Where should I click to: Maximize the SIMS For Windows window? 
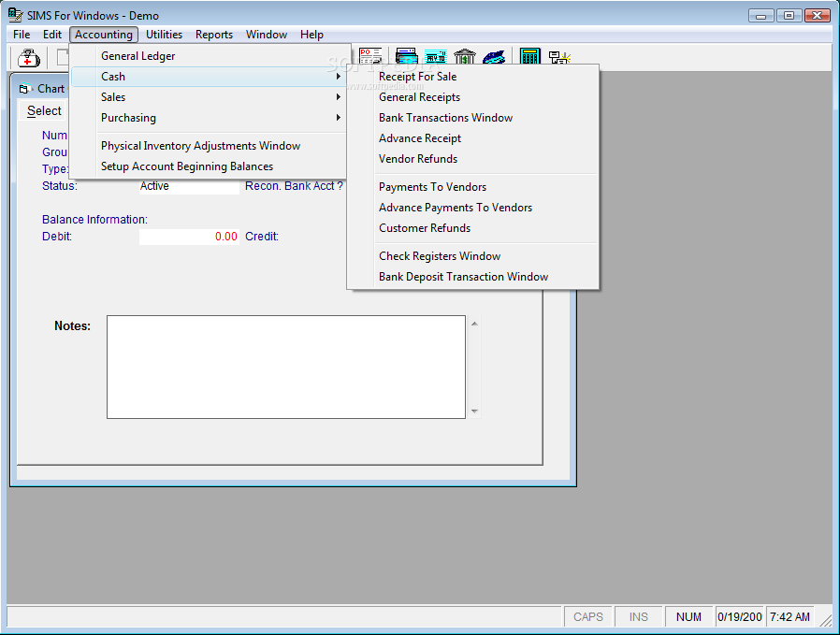pos(789,16)
